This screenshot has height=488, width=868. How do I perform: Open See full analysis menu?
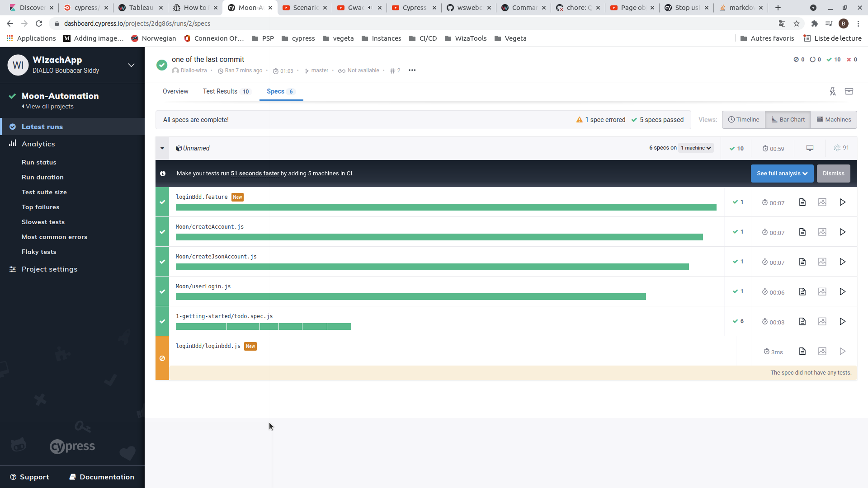tap(782, 173)
